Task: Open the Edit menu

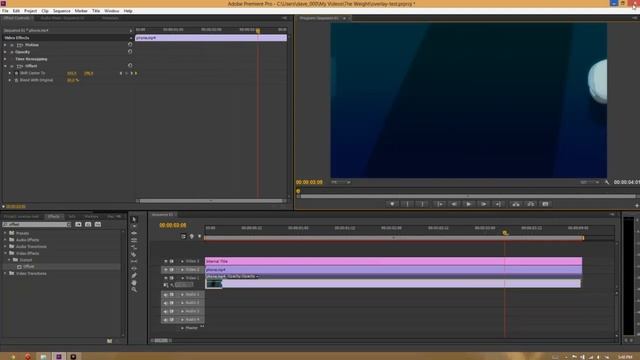Action: [16, 11]
